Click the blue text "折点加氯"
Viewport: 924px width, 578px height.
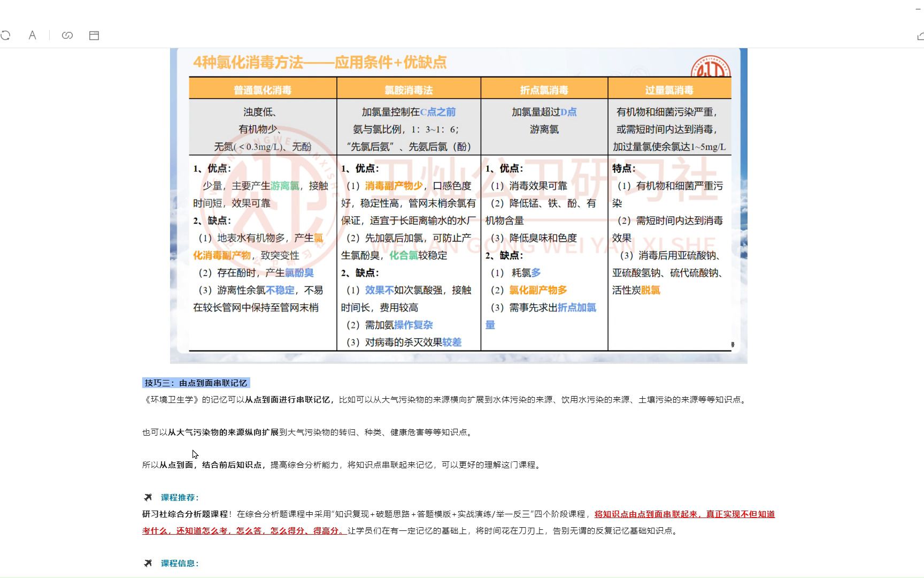[577, 308]
